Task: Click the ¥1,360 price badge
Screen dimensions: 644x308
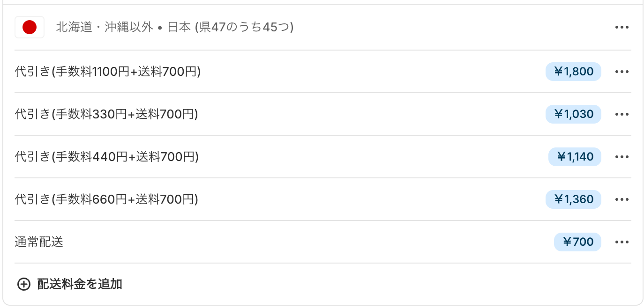Action: (x=573, y=199)
